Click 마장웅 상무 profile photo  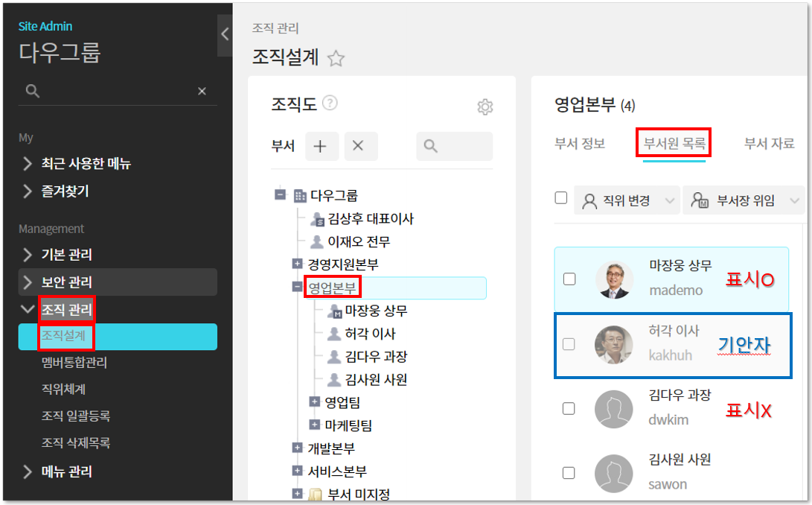614,279
